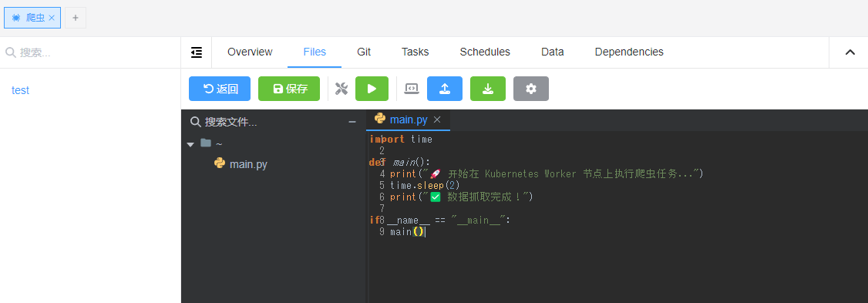Select the 爬虫 spider tab
868x303 pixels.
(32, 18)
